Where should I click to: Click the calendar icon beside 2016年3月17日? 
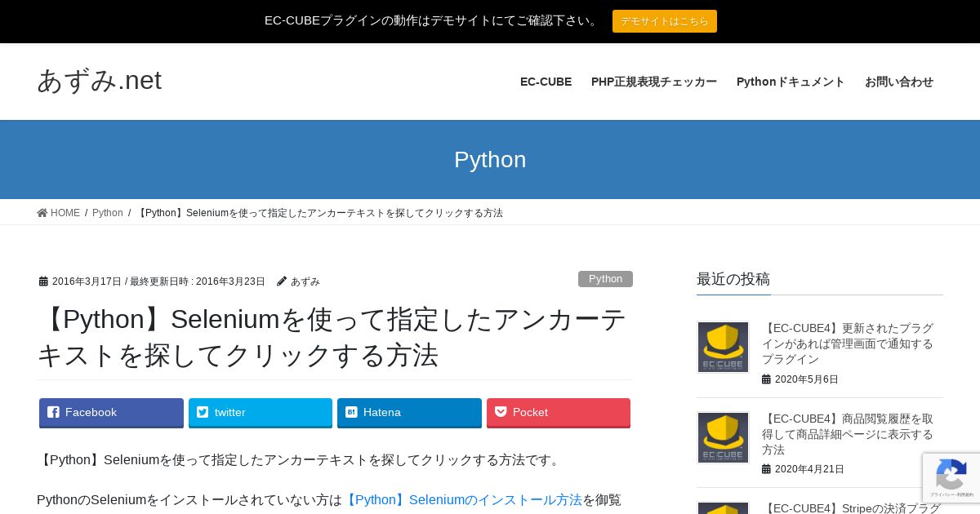[x=43, y=281]
